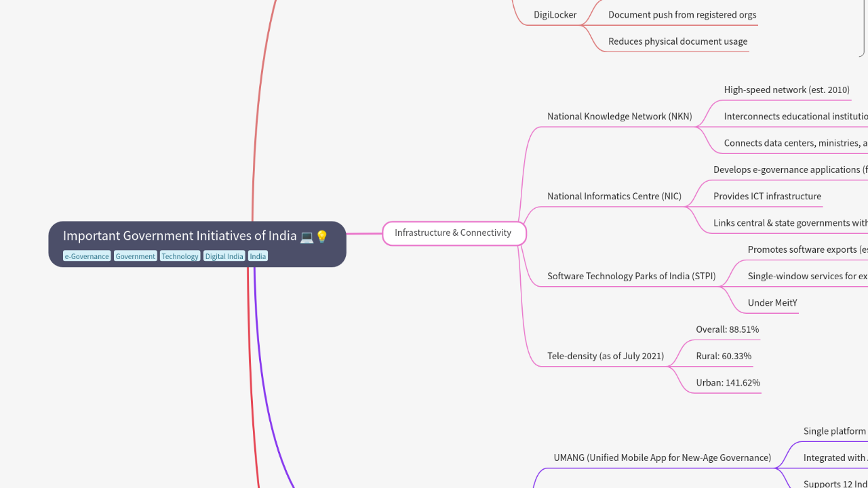The height and width of the screenshot is (488, 868).
Task: Click the 'Technology' tag
Action: [x=180, y=256]
